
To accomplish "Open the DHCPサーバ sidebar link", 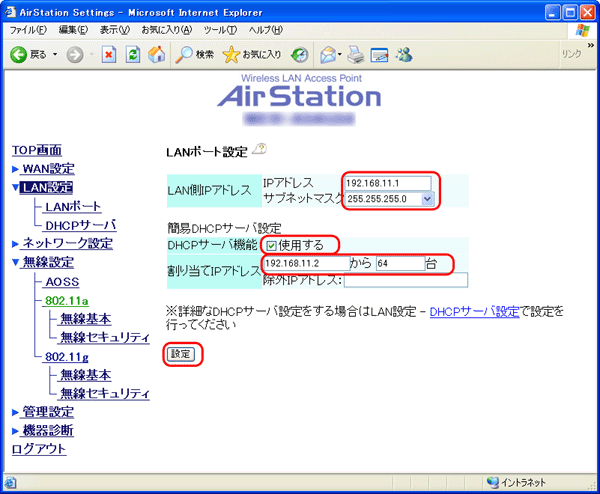I will [x=80, y=225].
